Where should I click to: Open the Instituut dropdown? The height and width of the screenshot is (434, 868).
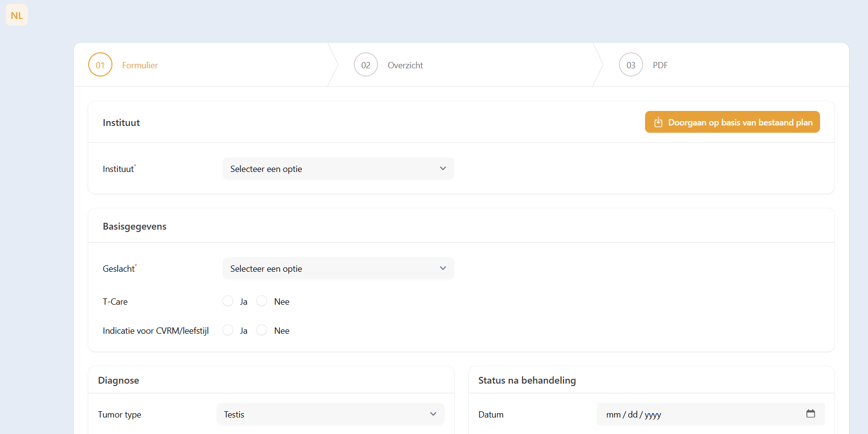pyautogui.click(x=338, y=169)
